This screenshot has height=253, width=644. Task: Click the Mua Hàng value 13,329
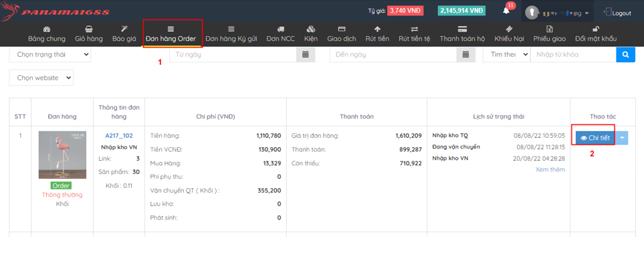point(272,163)
